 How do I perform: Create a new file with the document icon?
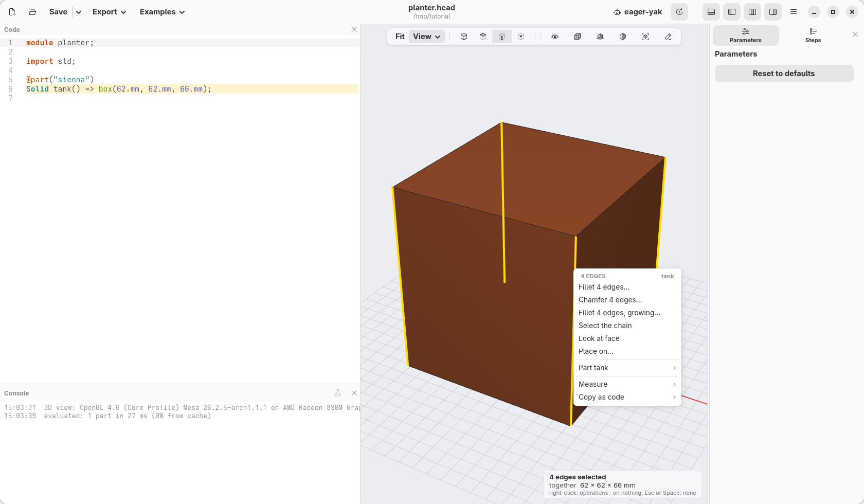click(12, 12)
